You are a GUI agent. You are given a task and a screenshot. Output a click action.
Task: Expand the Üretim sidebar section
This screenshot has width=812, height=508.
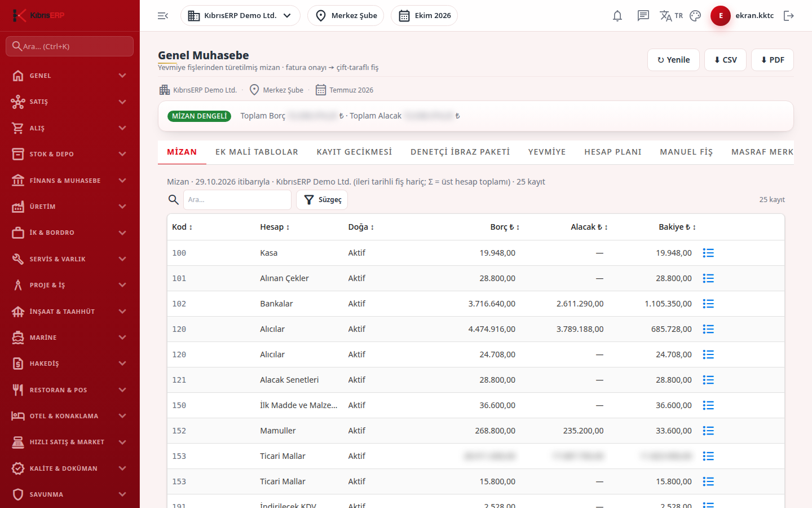tap(69, 207)
